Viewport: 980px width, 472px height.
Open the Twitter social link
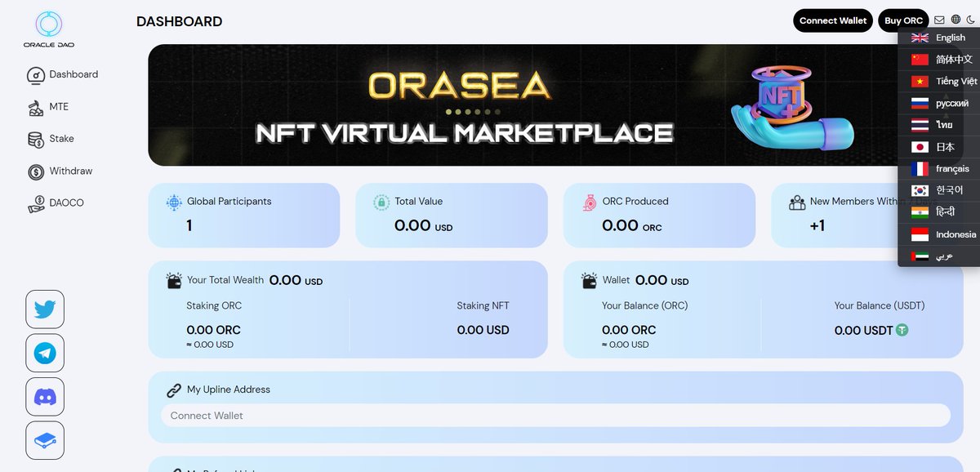point(45,309)
